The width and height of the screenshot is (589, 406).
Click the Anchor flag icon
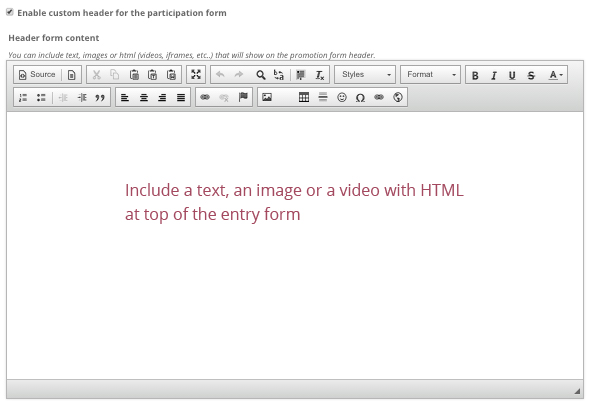point(243,97)
